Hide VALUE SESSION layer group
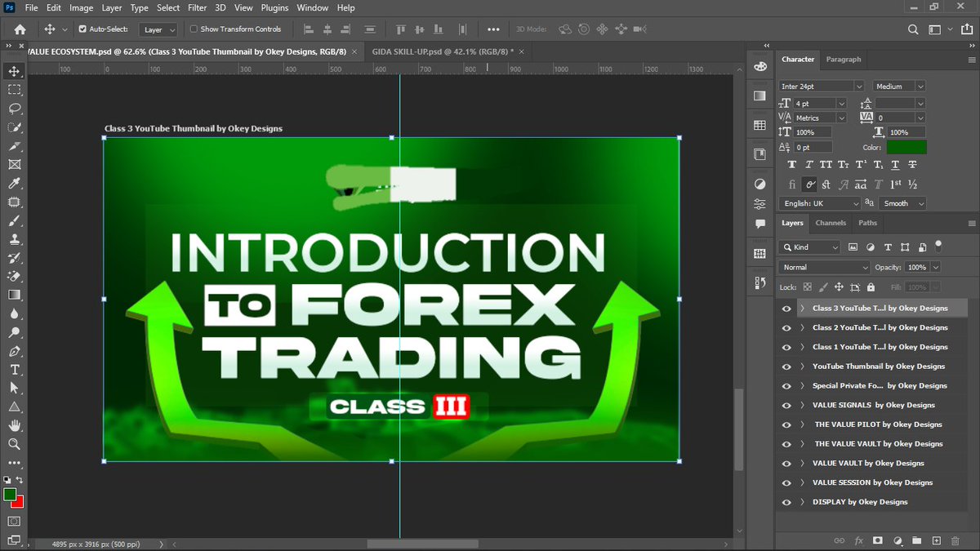Image resolution: width=980 pixels, height=551 pixels. click(x=786, y=482)
